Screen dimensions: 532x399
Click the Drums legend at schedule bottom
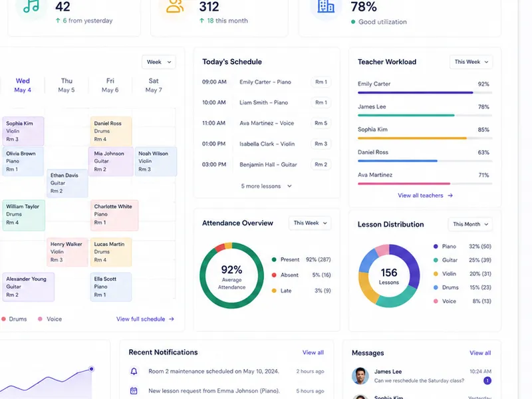tap(14, 319)
